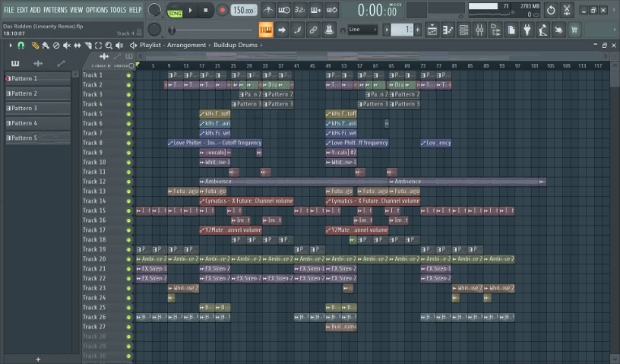
Task: Select the Zoom tool
Action: pyautogui.click(x=109, y=45)
